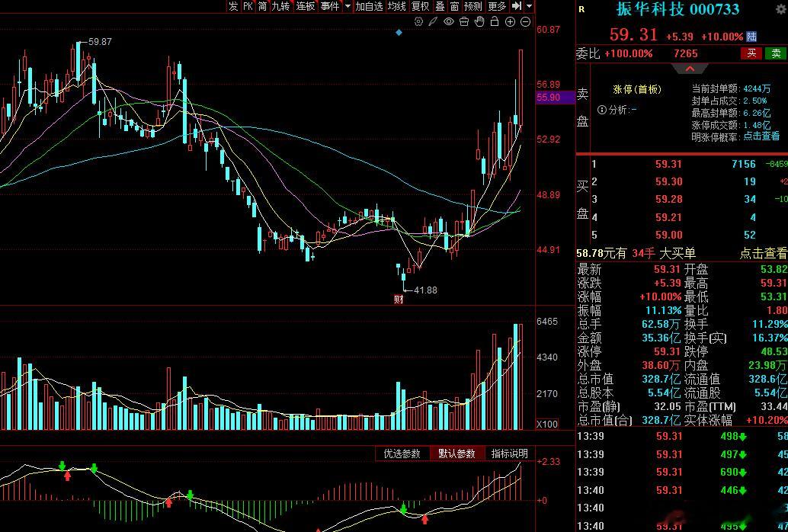Open chart settings gear icon

[x=418, y=21]
